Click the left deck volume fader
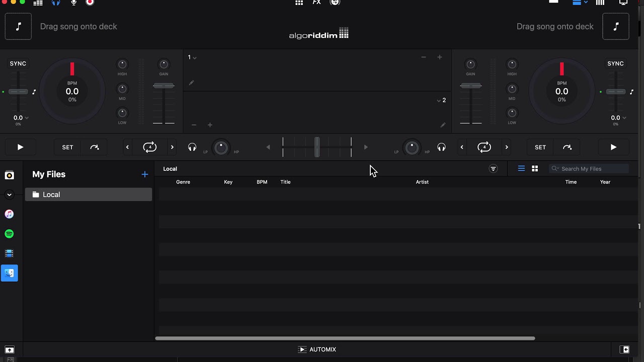Viewport: 644px width, 362px height. (x=164, y=86)
